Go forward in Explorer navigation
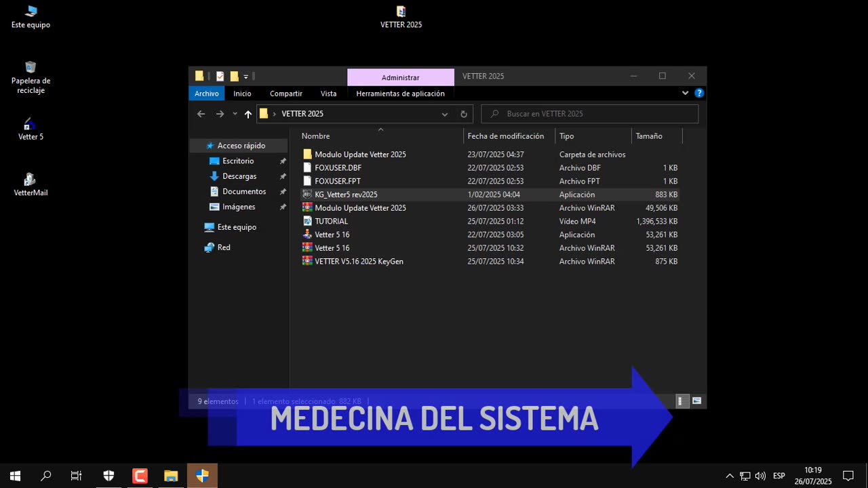The width and height of the screenshot is (868, 488). click(220, 114)
